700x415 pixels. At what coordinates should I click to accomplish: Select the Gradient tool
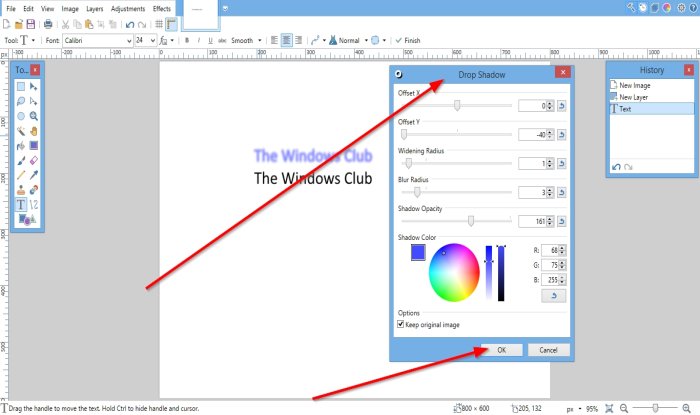(33, 145)
